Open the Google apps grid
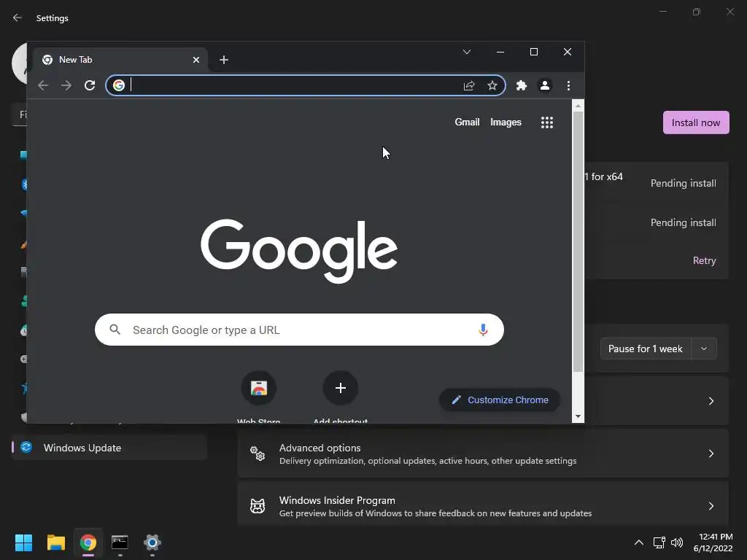Viewport: 747px width, 560px height. 547,122
